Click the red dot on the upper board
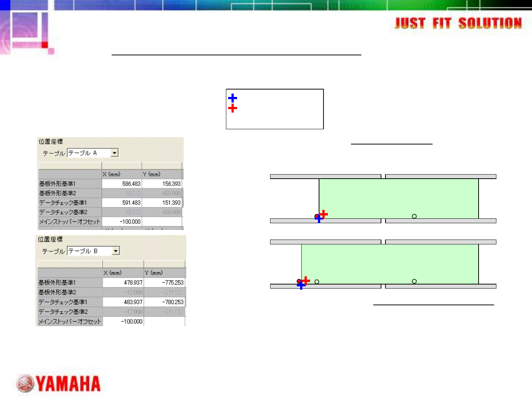This screenshot has height=400, width=532. click(x=316, y=216)
